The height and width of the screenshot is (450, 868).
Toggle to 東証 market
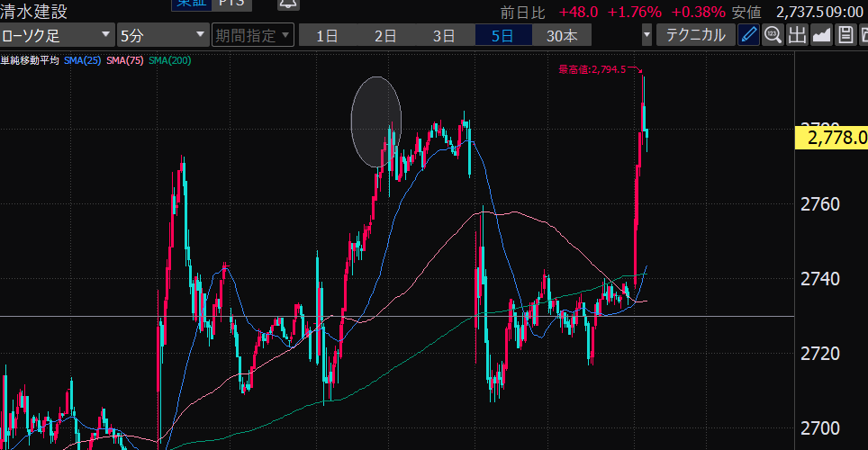(x=189, y=4)
